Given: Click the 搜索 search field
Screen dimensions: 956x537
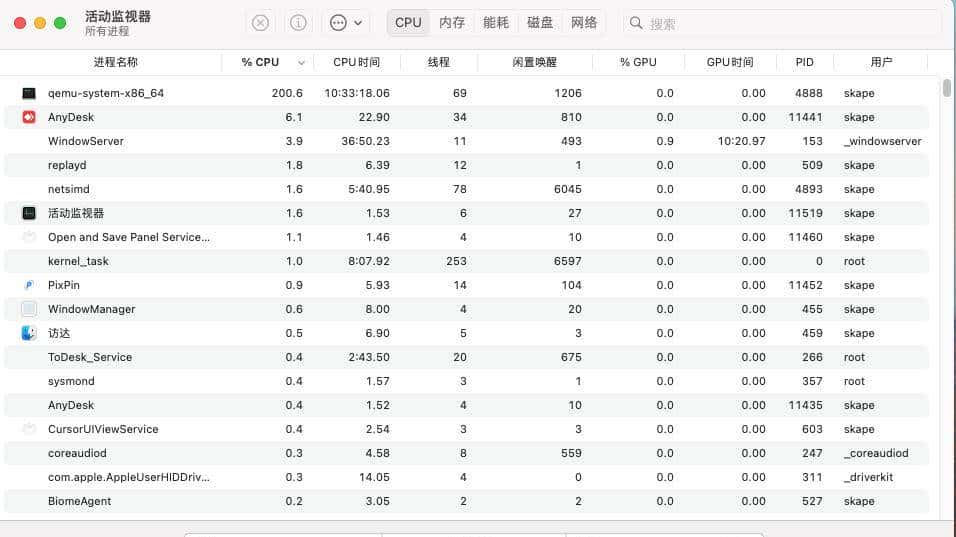Looking at the screenshot, I should 782,23.
